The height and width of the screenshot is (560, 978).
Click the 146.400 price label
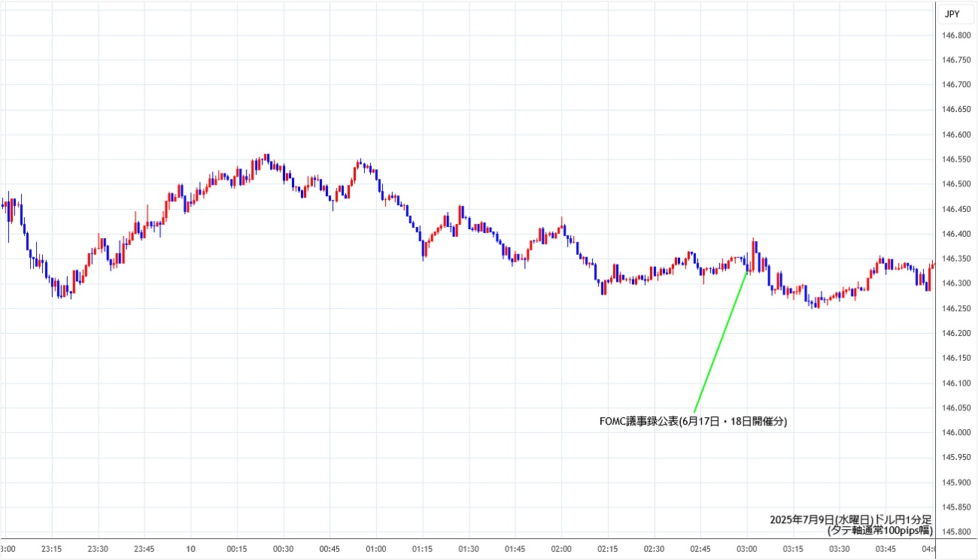pyautogui.click(x=955, y=234)
